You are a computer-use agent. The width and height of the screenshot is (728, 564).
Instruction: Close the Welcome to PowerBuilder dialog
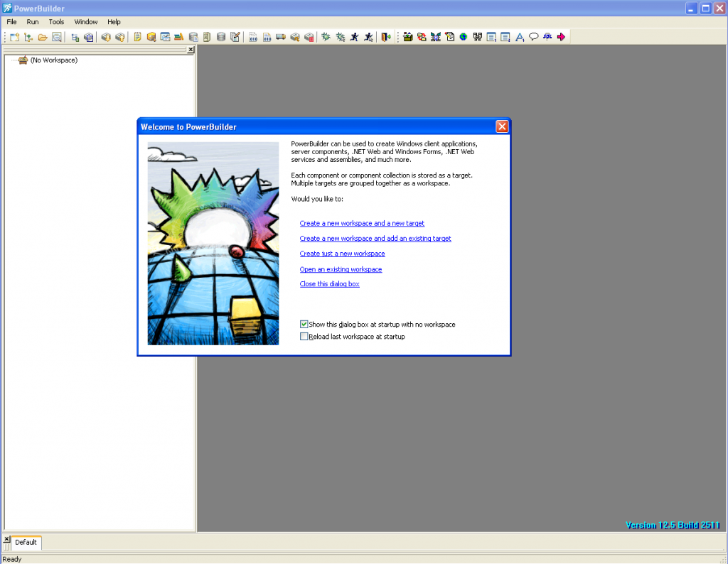[502, 126]
